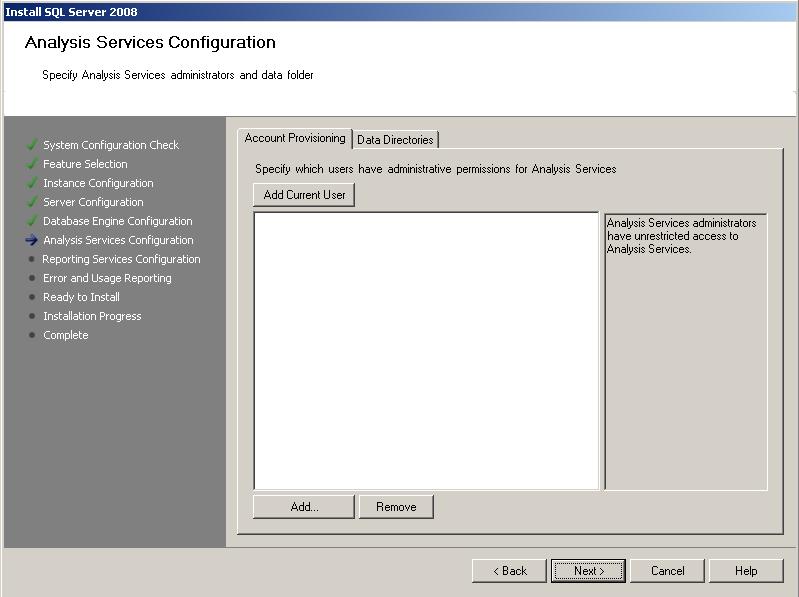Click the Analysis Services administrators description text
799x597 pixels.
681,236
